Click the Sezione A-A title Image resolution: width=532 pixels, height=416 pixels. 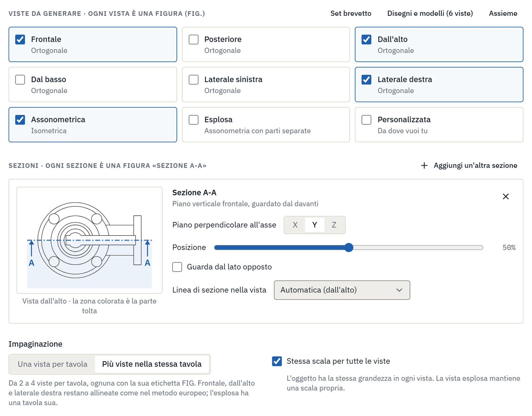point(194,193)
